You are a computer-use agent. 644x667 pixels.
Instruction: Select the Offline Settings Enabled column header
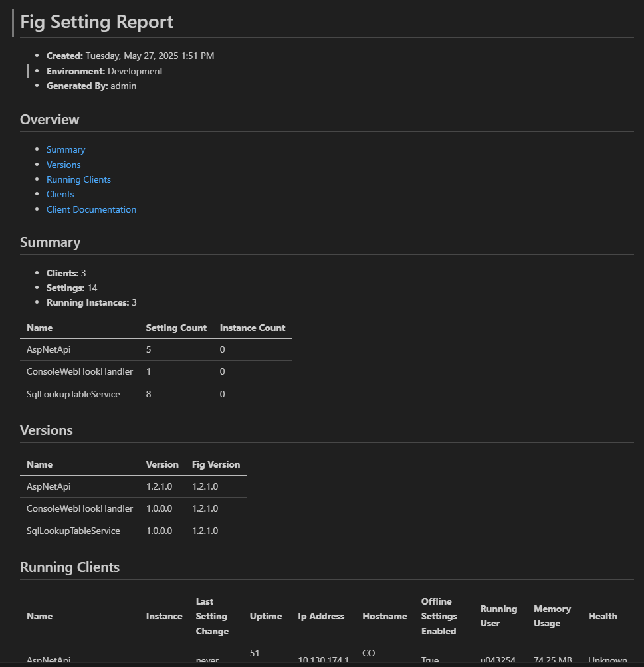click(x=438, y=616)
